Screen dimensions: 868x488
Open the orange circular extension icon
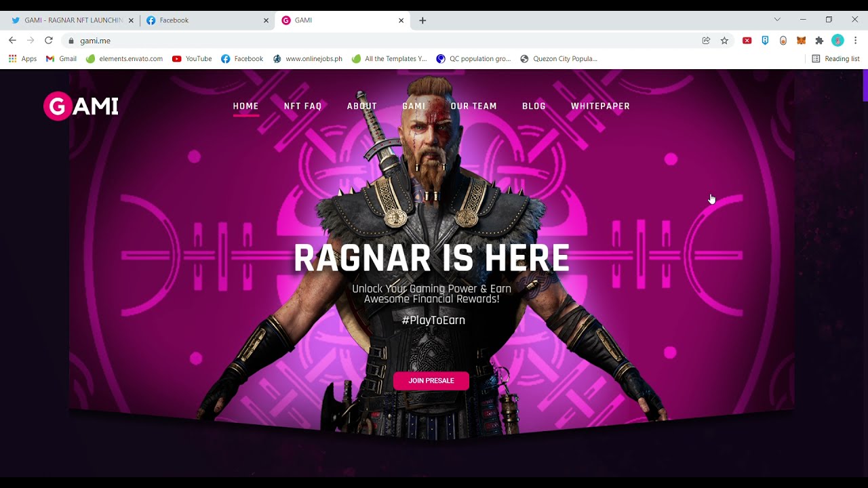click(783, 41)
